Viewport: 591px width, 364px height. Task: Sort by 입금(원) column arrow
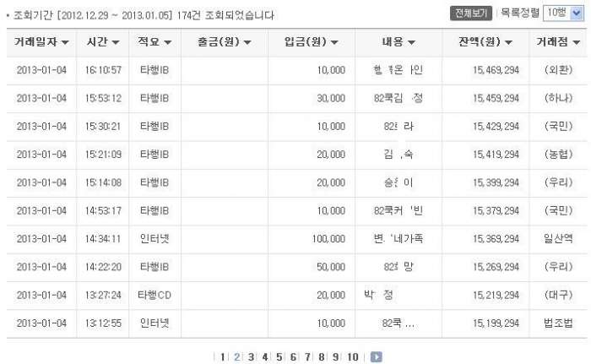[x=334, y=42]
